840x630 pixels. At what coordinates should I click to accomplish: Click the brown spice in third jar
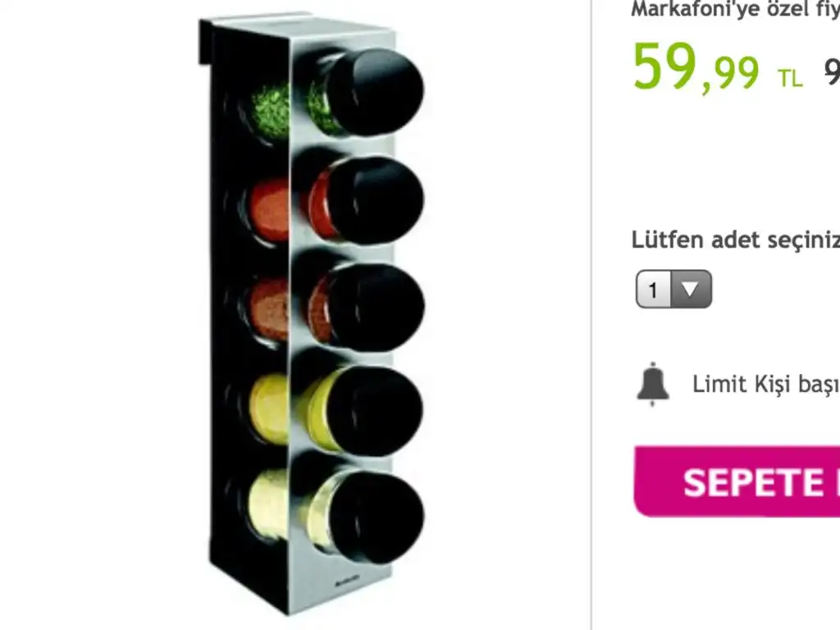point(269,309)
